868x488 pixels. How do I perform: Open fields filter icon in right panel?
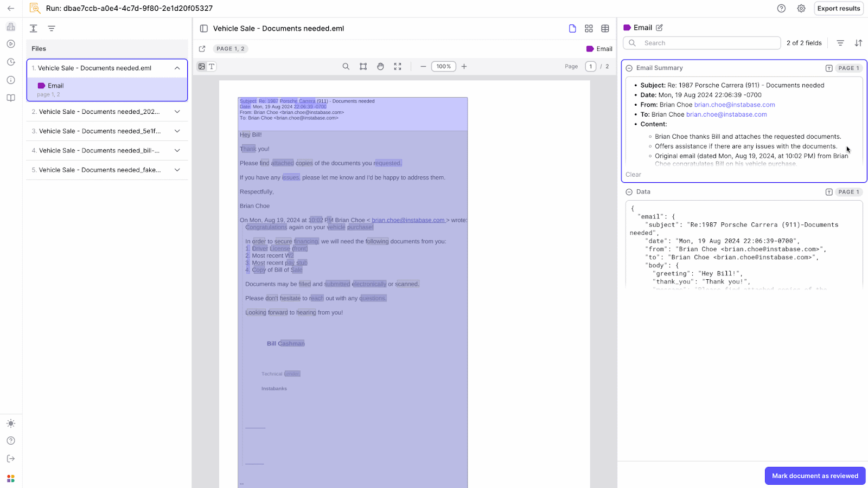(x=840, y=43)
